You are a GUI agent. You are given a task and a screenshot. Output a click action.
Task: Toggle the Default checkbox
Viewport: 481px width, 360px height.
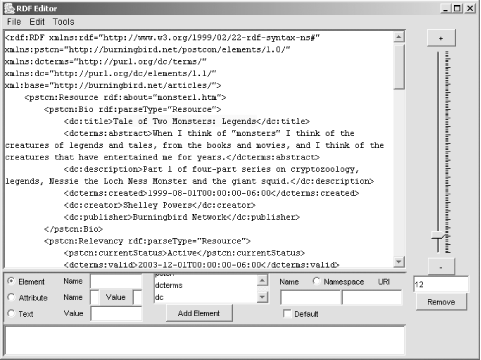tap(287, 314)
